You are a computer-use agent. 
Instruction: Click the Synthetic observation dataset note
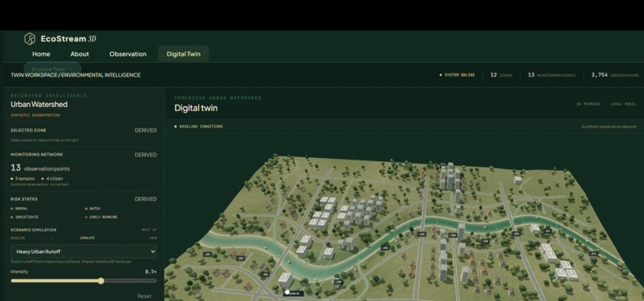pos(609,127)
